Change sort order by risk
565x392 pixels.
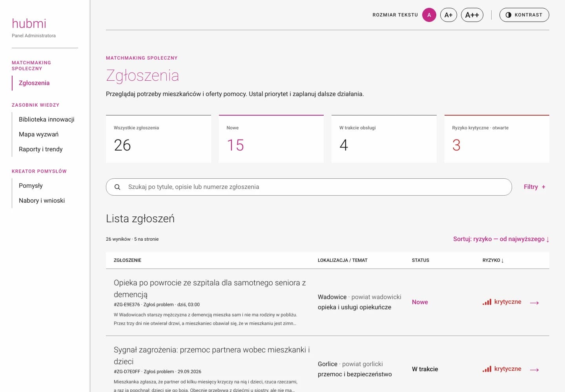[501, 239]
